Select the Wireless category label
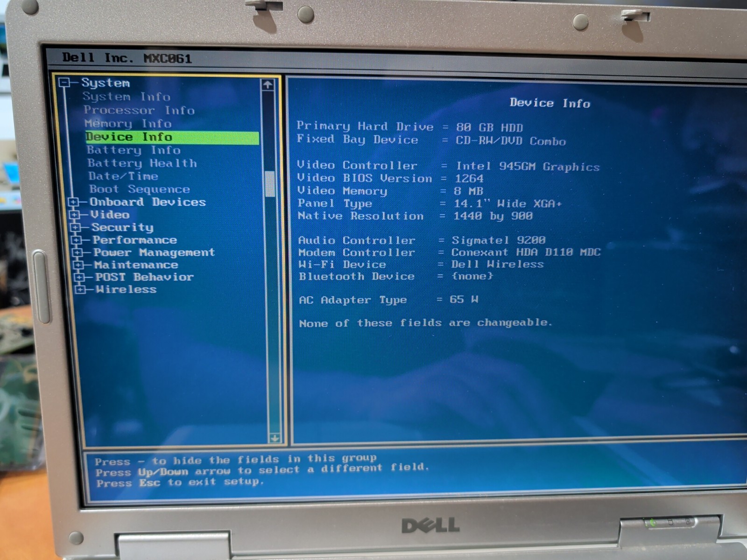747x560 pixels. [x=127, y=289]
